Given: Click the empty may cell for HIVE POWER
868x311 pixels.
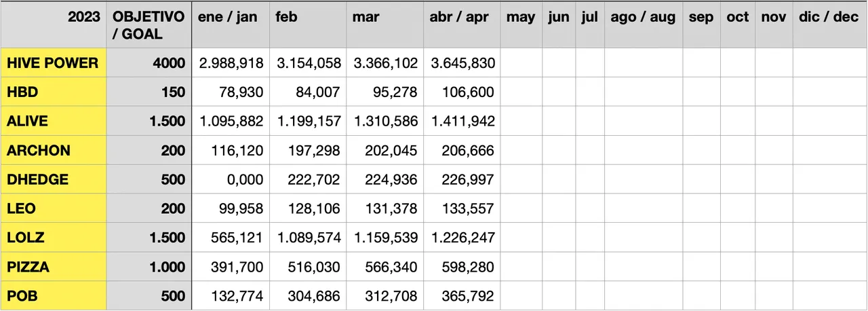Looking at the screenshot, I should 521,63.
